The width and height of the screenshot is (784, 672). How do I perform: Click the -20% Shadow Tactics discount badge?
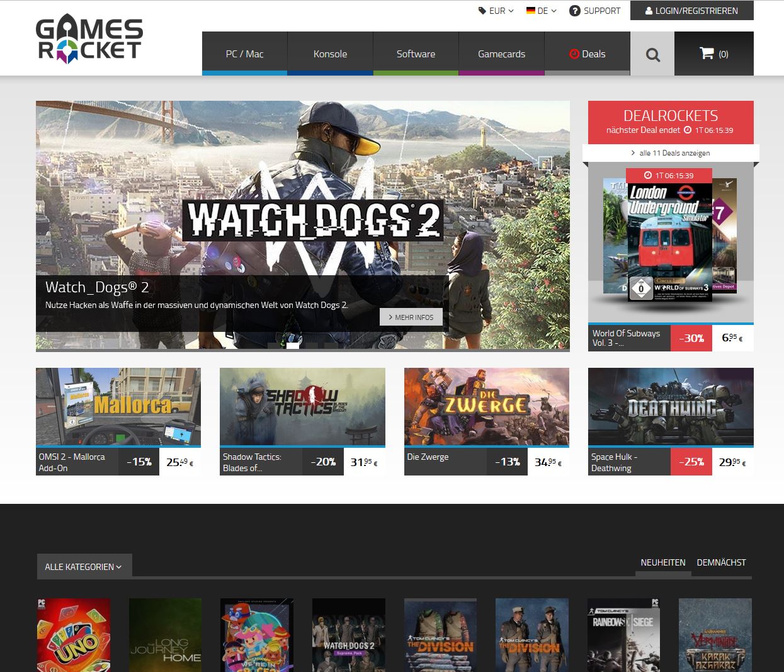point(323,462)
